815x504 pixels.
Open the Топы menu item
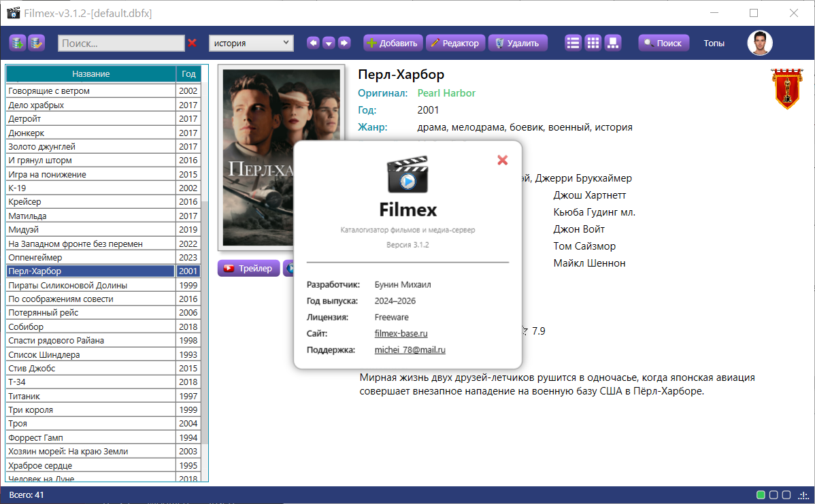point(714,43)
